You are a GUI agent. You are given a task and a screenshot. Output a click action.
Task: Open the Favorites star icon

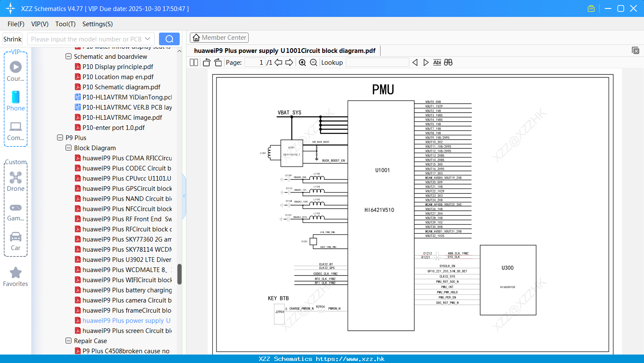(16, 277)
